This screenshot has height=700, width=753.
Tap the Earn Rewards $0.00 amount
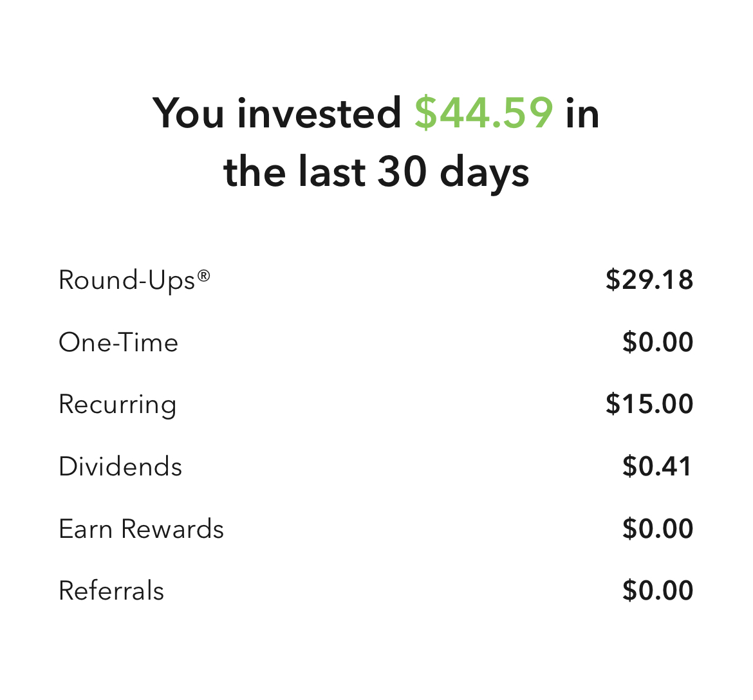[x=657, y=529]
